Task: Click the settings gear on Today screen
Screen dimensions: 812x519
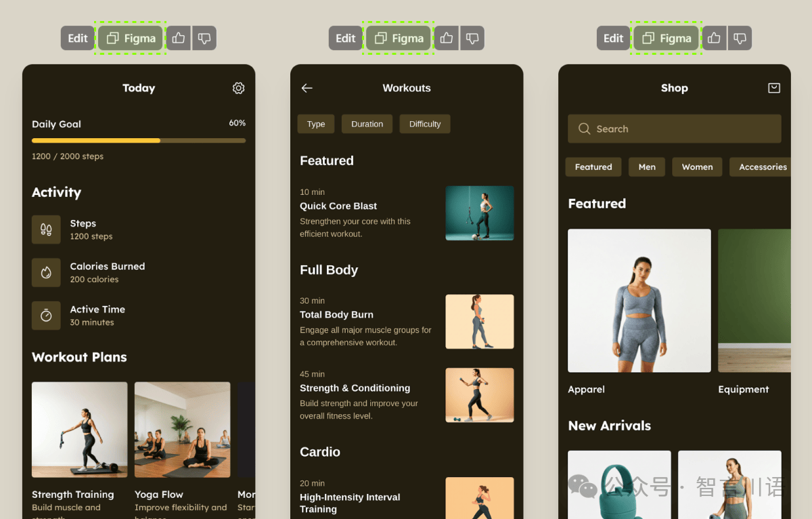Action: tap(238, 88)
